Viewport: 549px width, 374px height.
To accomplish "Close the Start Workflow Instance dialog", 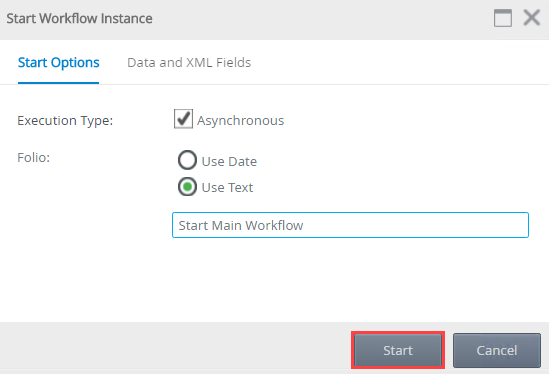I will click(x=531, y=18).
